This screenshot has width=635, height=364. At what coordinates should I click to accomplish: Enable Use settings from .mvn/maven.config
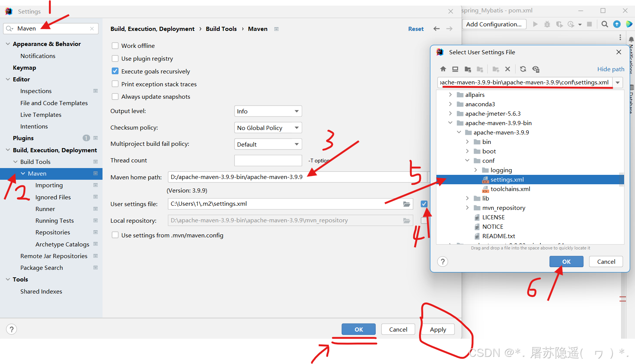115,235
